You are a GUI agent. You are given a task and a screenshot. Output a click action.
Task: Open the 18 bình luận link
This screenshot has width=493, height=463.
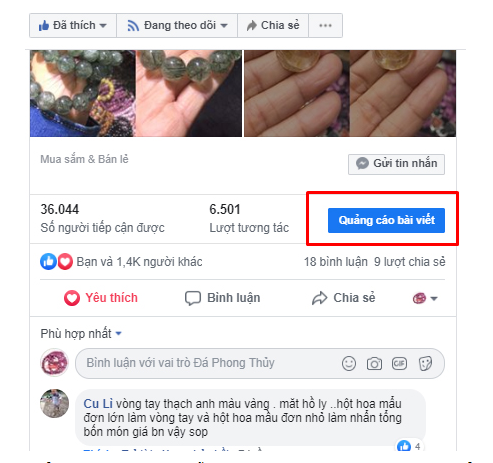tap(336, 262)
